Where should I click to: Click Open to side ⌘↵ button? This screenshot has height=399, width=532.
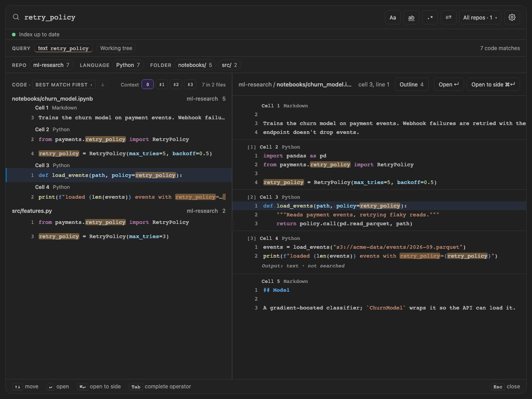coord(493,85)
